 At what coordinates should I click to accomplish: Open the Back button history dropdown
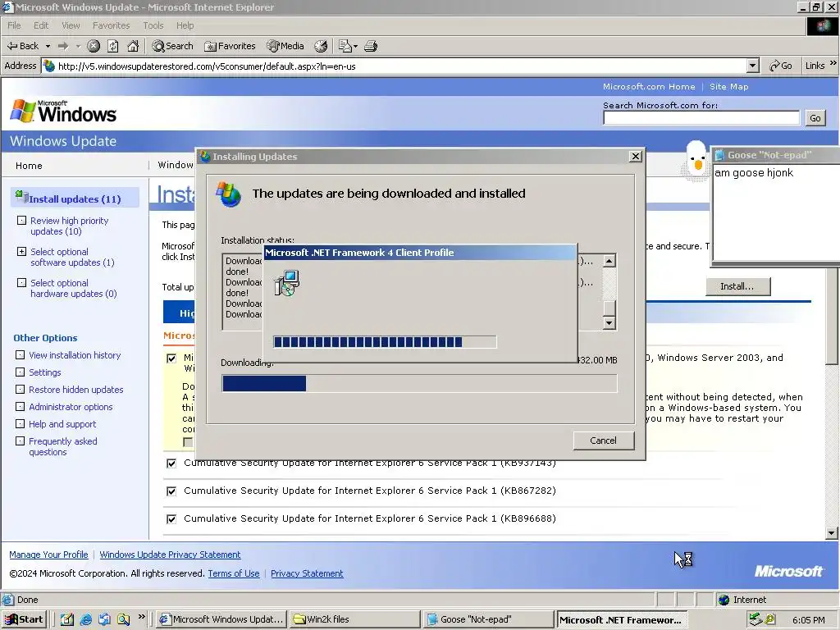(48, 46)
